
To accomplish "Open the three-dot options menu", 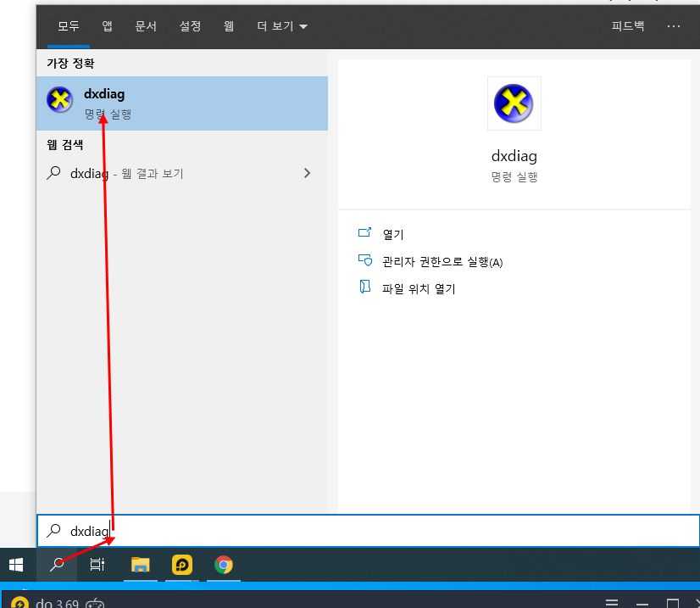I will [x=674, y=26].
